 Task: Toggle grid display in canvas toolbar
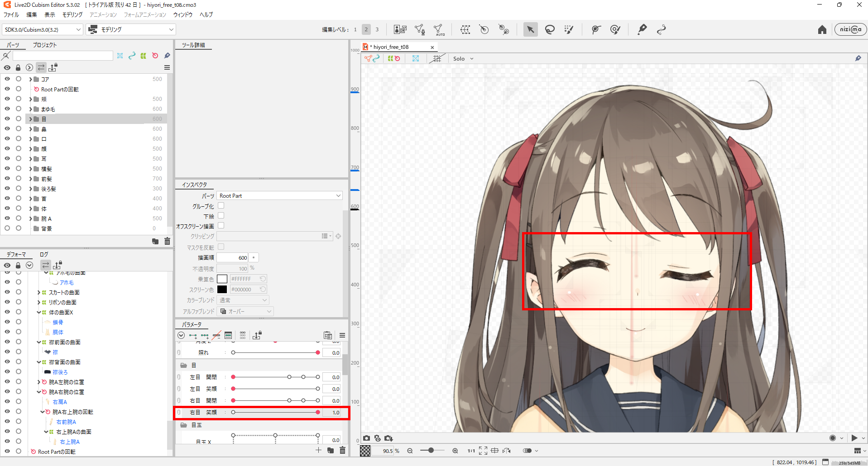pos(437,58)
